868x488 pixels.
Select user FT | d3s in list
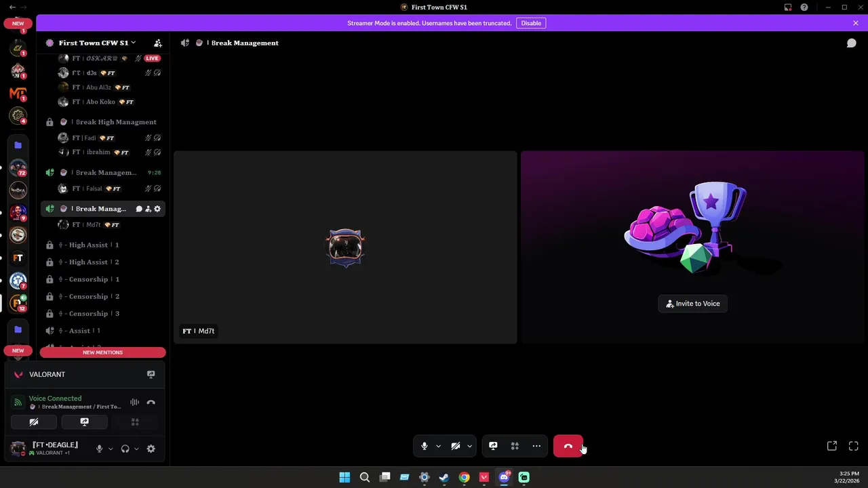[x=109, y=73]
